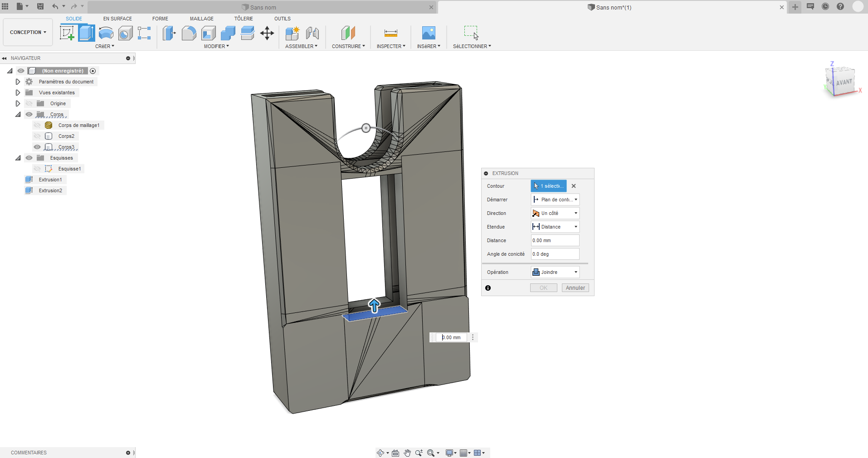Viewport: 868px width, 458px height.
Task: Toggle visibility of Esquisses folder
Action: point(29,158)
